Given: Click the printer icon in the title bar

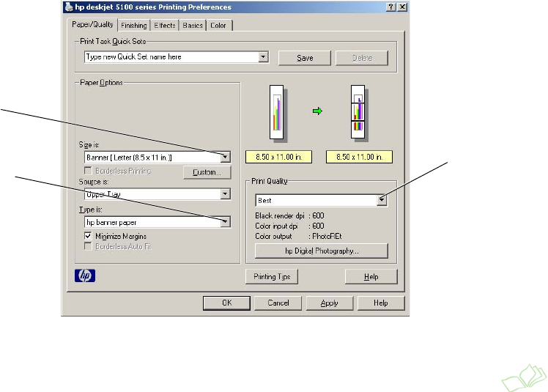Looking at the screenshot, I should click(x=69, y=7).
